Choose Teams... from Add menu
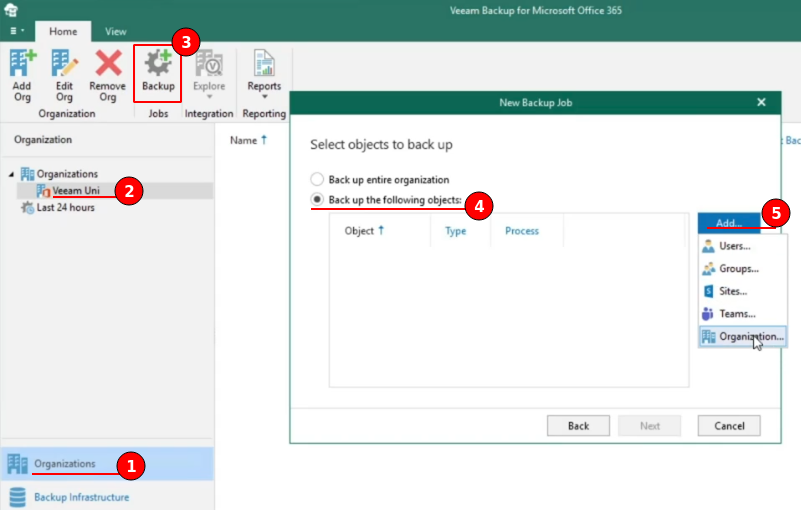 point(743,314)
